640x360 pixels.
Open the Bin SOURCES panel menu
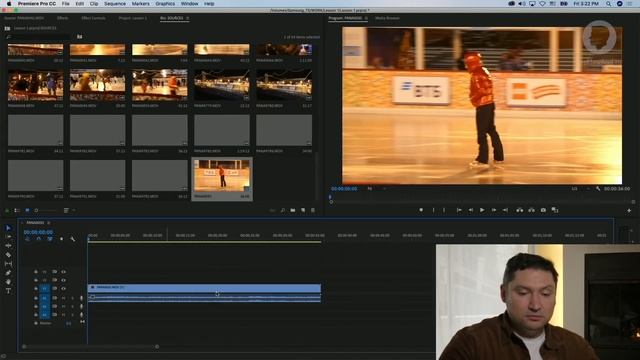click(188, 18)
